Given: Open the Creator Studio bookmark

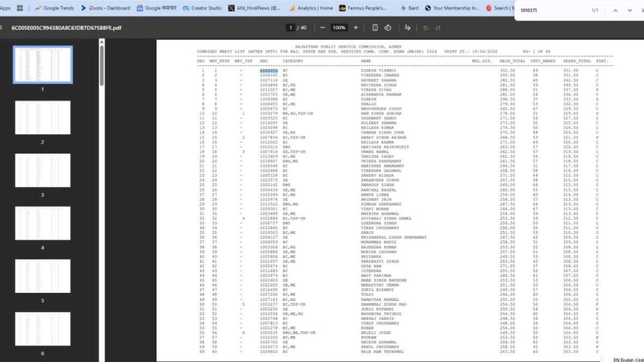Looking at the screenshot, I should (201, 8).
